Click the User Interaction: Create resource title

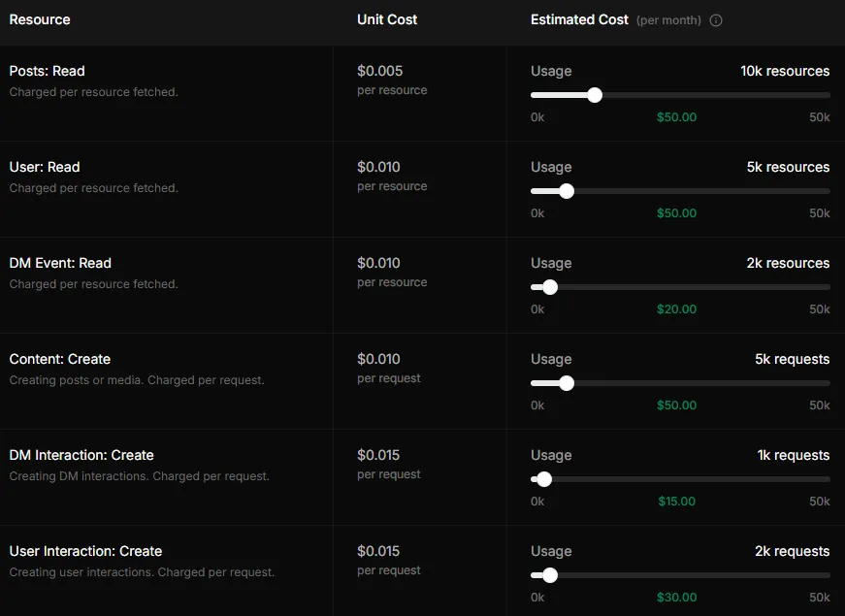click(x=85, y=551)
